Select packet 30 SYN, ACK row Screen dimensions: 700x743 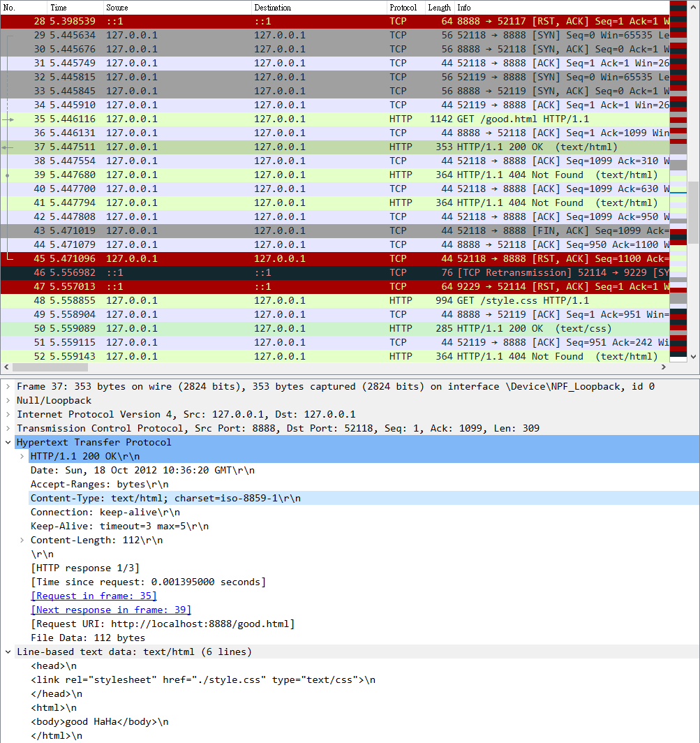pyautogui.click(x=335, y=50)
